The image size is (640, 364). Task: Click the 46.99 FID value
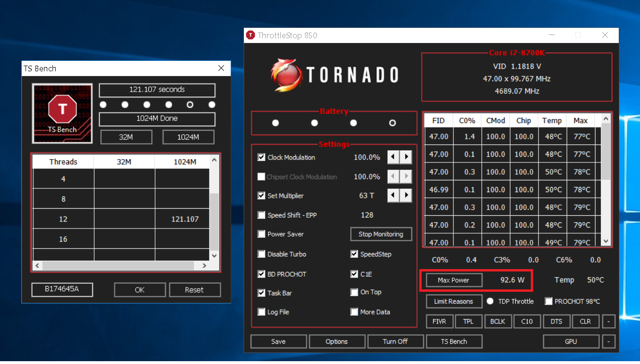[439, 189]
